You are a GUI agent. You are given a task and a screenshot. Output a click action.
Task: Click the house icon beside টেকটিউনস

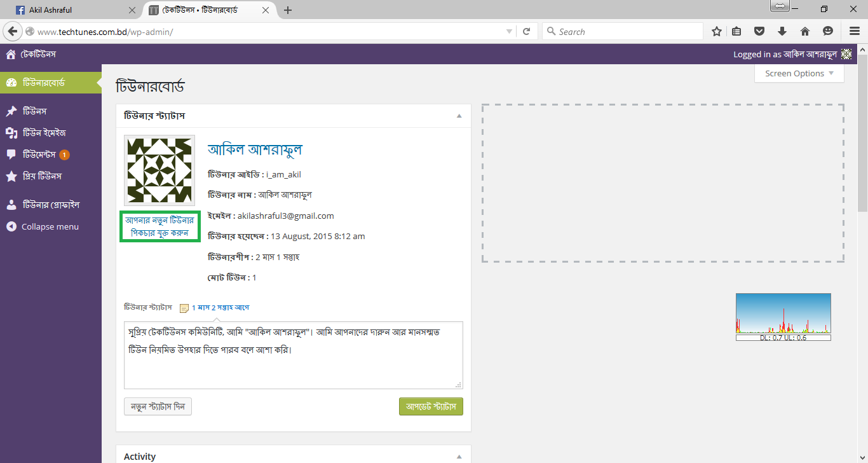coord(11,54)
